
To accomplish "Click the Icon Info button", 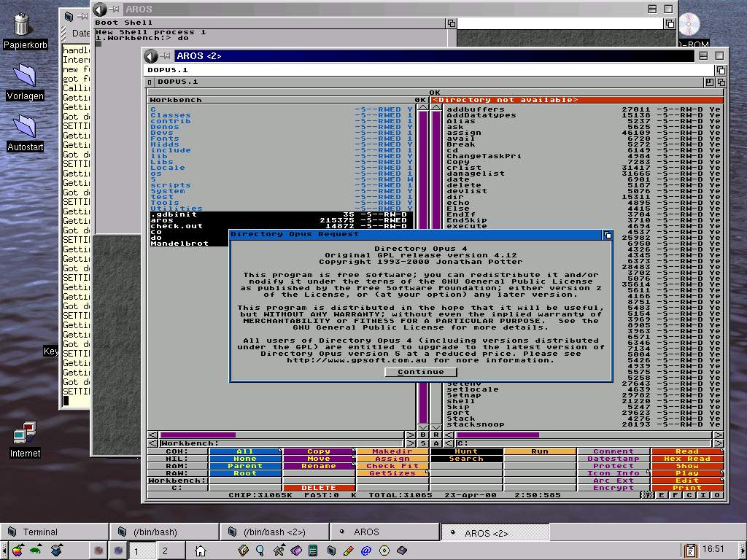I will click(614, 472).
